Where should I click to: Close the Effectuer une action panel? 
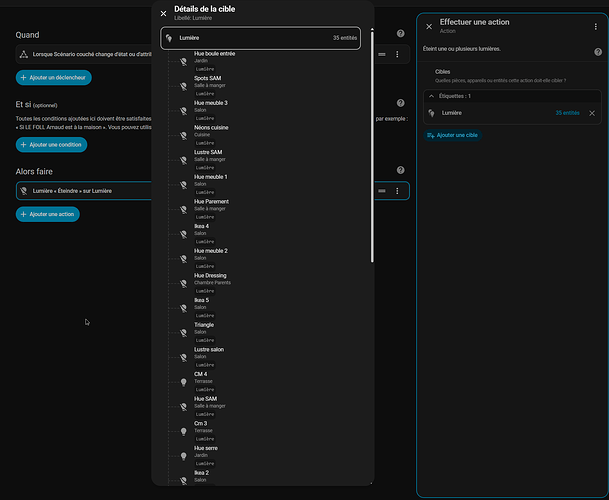[429, 27]
